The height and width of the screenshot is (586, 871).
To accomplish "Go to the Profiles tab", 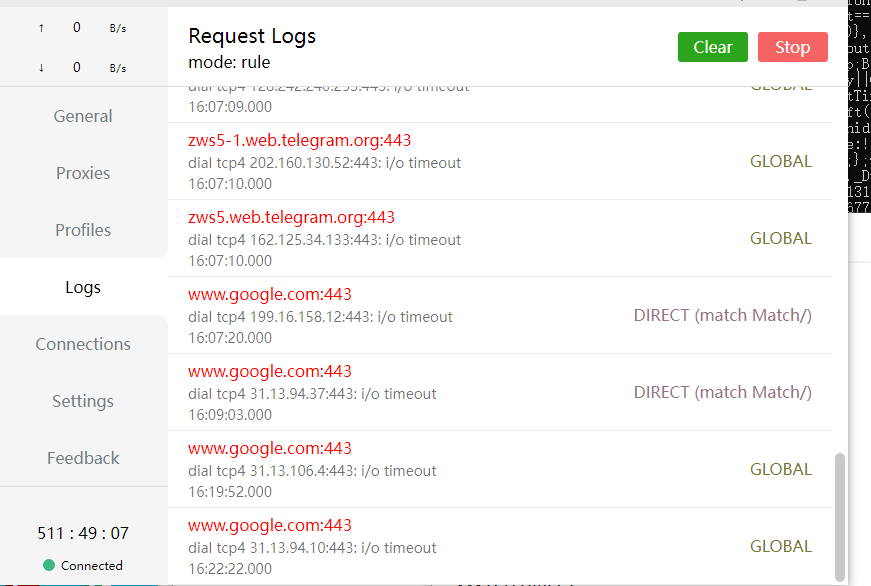I will coord(83,230).
